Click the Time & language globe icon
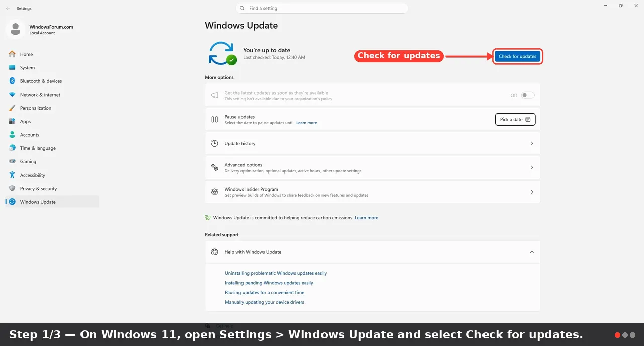 (12, 148)
